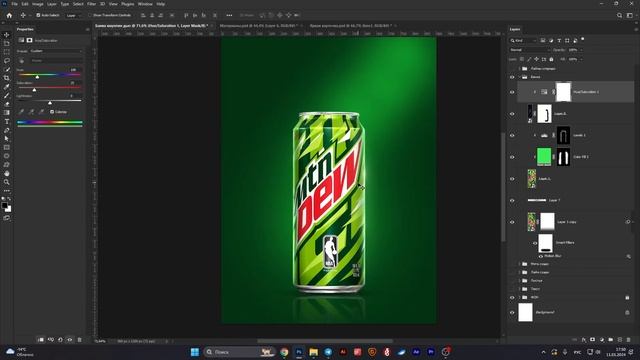
Task: Open the Image menu
Action: (38, 4)
